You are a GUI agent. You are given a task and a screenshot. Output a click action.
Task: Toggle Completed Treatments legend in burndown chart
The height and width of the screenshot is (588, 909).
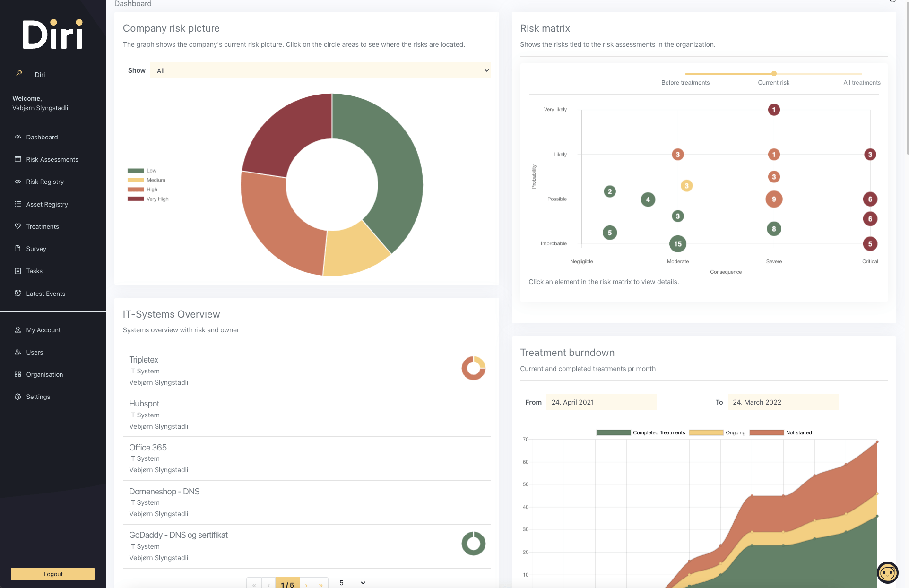[x=641, y=432]
